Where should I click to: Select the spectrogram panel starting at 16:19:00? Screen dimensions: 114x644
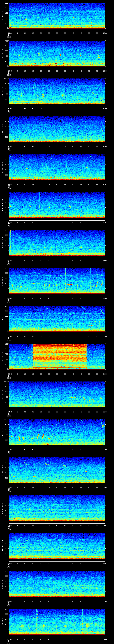click(57, 205)
